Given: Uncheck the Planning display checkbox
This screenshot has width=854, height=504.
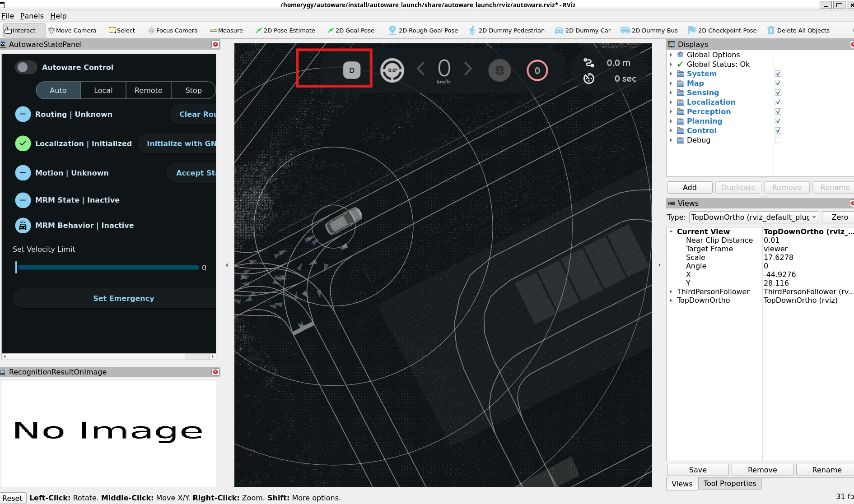Looking at the screenshot, I should [778, 121].
